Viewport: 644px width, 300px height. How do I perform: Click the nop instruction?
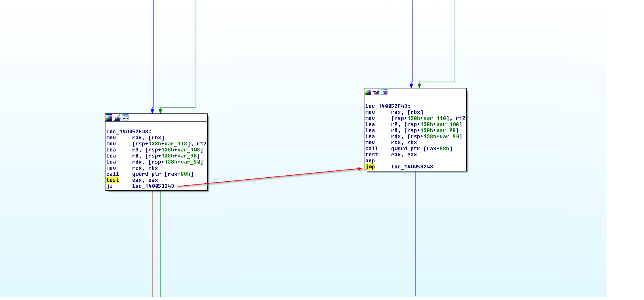[370, 161]
